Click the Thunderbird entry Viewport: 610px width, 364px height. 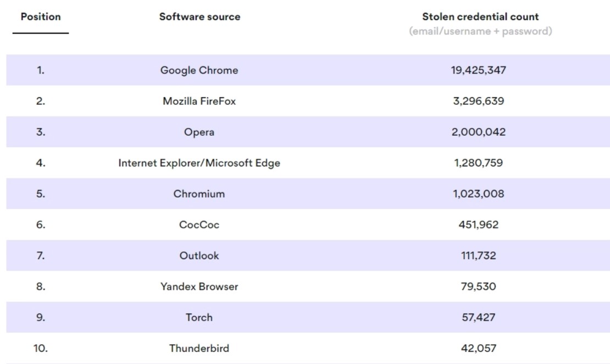click(199, 349)
